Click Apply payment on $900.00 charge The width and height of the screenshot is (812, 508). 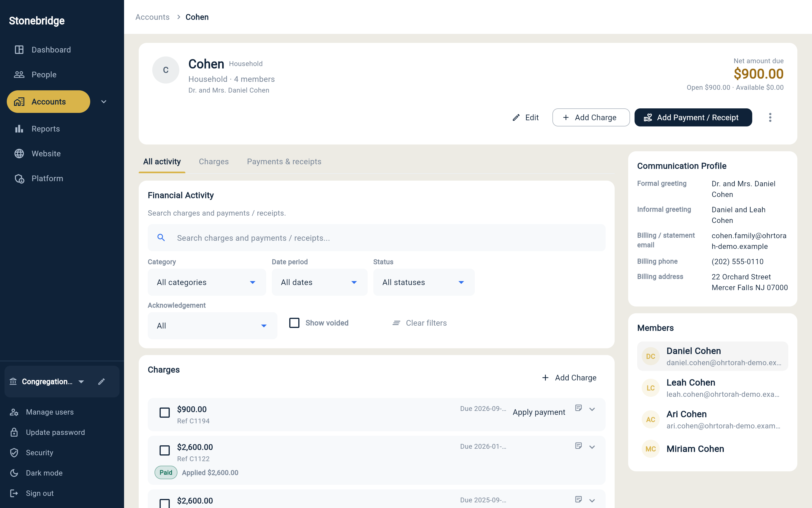tap(539, 412)
